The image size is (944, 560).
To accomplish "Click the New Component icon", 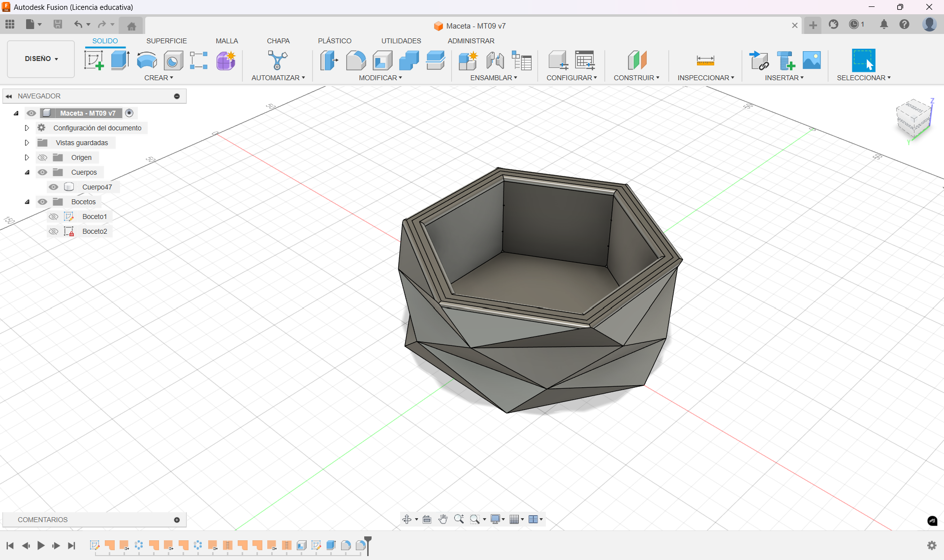I will point(468,61).
